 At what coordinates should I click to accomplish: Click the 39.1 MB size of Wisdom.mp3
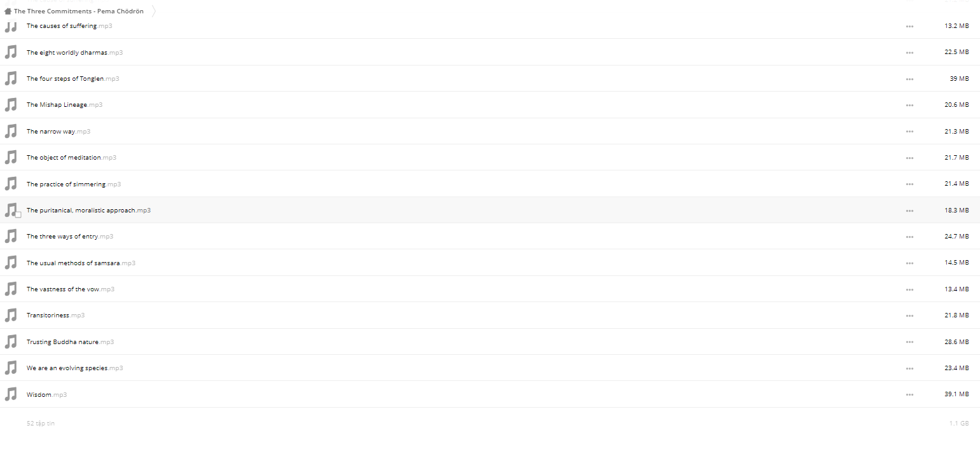(x=956, y=394)
